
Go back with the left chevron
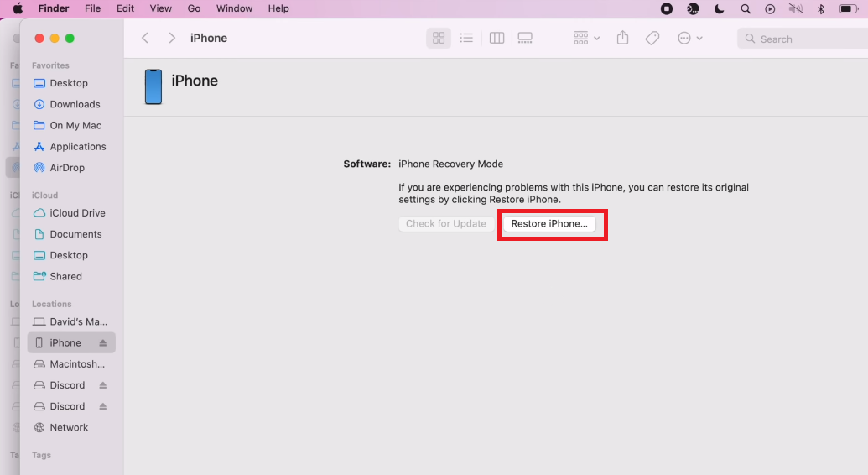145,38
